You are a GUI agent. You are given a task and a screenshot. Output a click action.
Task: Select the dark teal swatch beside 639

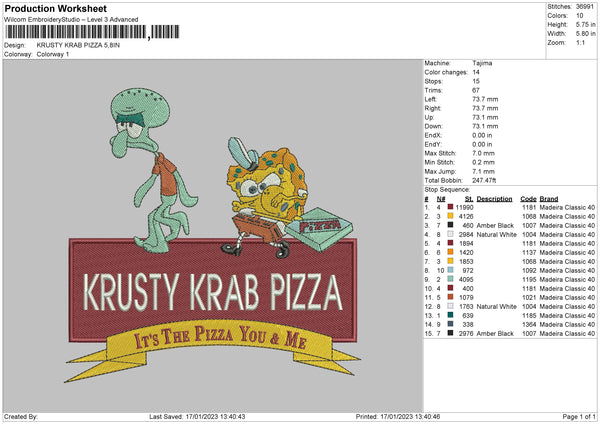tap(450, 315)
